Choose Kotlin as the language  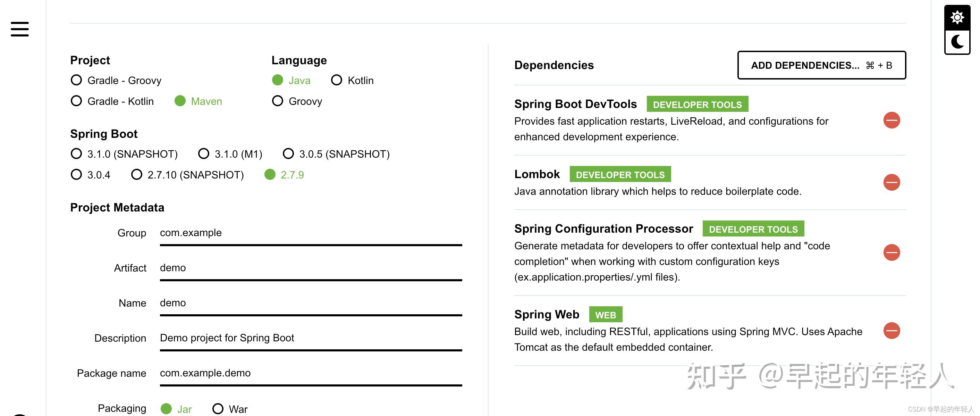[x=352, y=80]
